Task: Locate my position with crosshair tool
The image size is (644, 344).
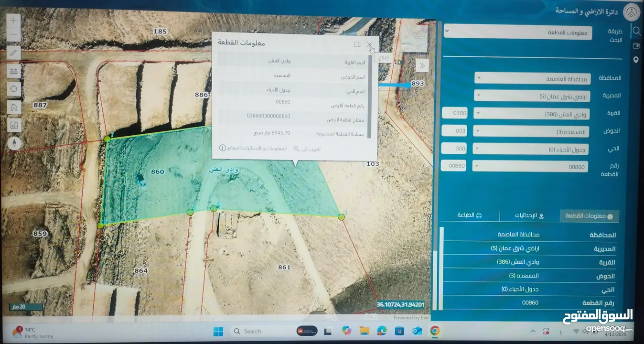Action: click(x=14, y=89)
